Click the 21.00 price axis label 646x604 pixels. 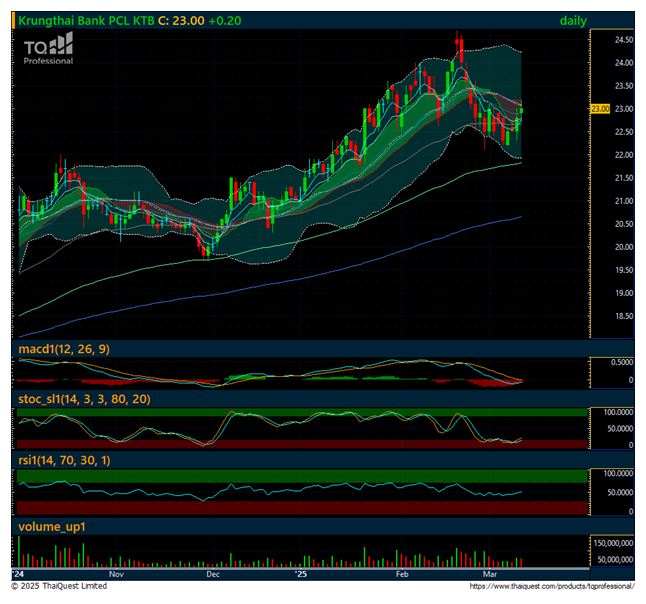624,201
